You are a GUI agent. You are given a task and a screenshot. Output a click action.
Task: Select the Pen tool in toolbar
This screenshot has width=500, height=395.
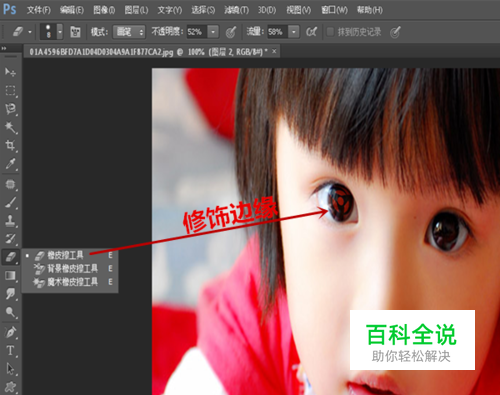[10, 332]
